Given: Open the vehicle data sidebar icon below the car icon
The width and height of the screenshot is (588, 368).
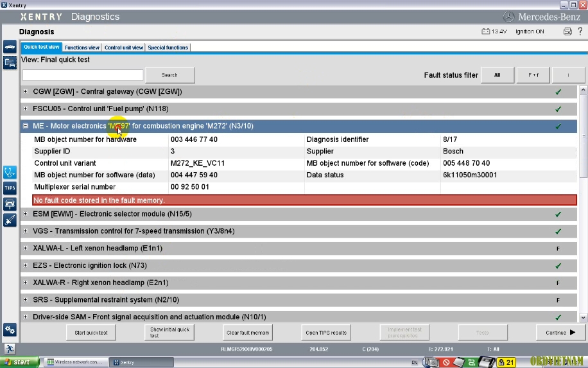Looking at the screenshot, I should (10, 63).
